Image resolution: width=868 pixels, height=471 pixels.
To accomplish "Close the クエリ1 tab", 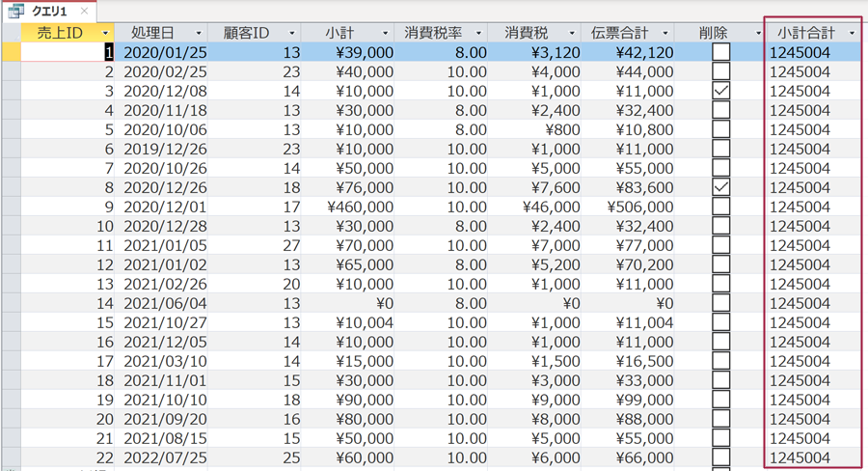I will [x=84, y=11].
